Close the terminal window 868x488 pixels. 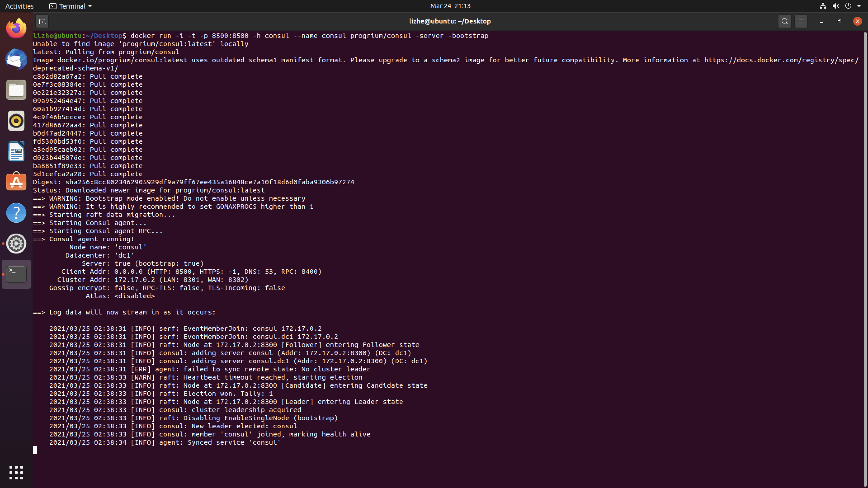click(858, 21)
